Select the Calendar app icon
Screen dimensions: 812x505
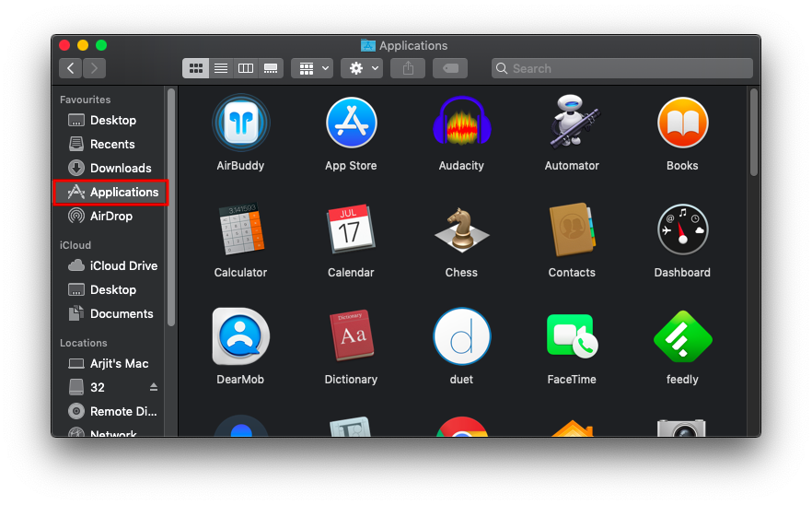click(x=351, y=229)
